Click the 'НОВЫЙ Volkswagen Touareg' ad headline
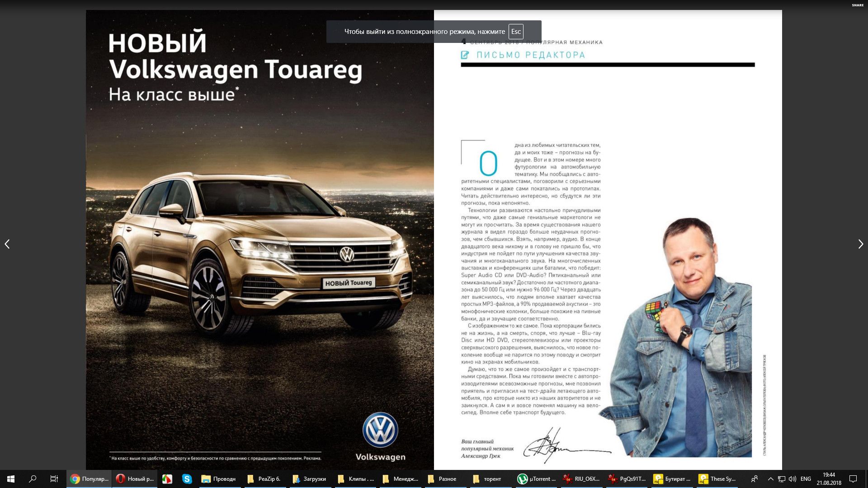 click(x=235, y=56)
